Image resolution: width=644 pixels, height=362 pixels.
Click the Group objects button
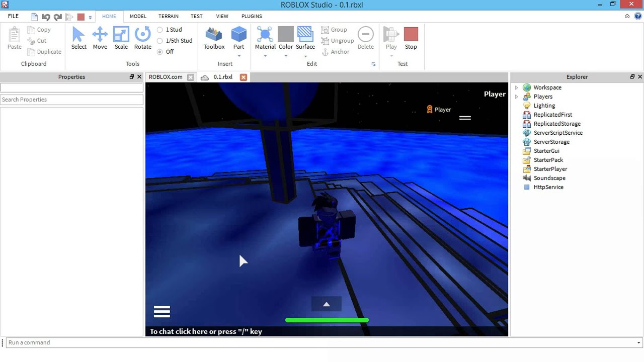click(335, 30)
